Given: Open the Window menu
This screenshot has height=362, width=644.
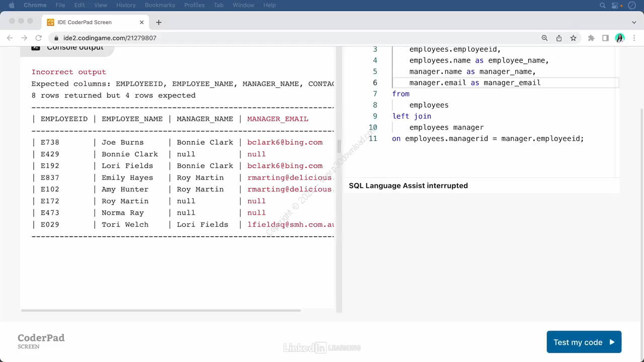Looking at the screenshot, I should [x=244, y=5].
